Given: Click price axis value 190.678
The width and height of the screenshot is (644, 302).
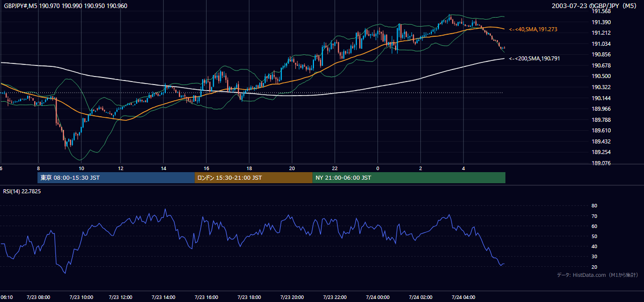Looking at the screenshot, I should click(x=601, y=65).
